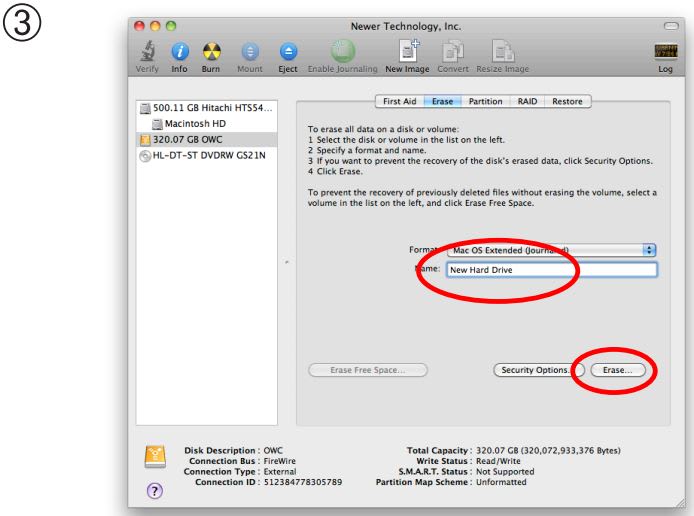Image resolution: width=694 pixels, height=516 pixels.
Task: Open the purple help question mark
Action: [x=154, y=490]
